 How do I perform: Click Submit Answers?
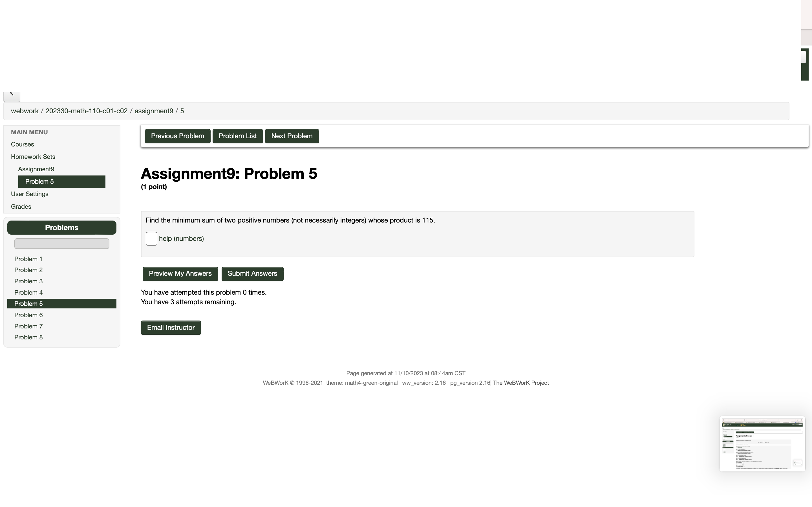click(252, 273)
